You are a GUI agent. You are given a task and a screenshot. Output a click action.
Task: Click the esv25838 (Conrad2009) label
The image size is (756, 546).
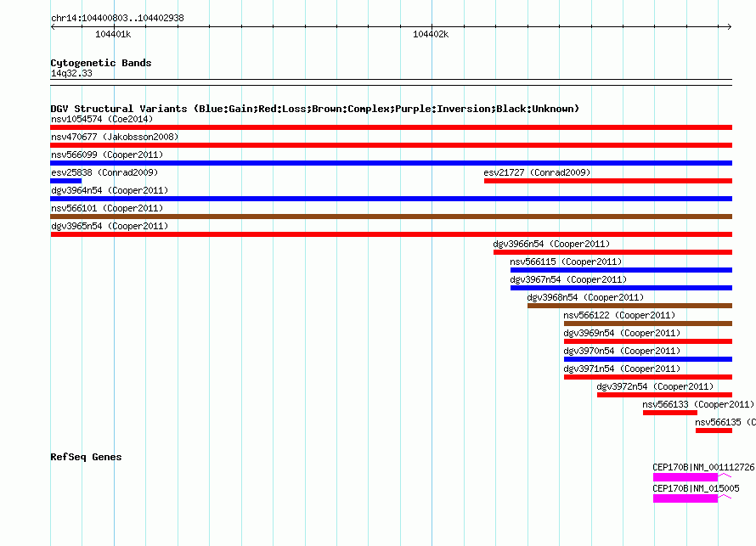tap(104, 172)
